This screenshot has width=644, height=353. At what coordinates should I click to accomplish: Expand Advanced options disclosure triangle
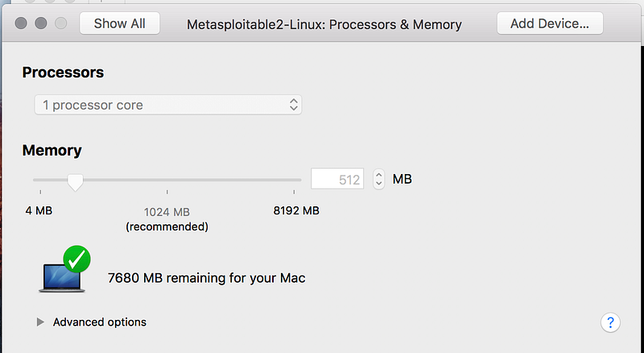[40, 322]
